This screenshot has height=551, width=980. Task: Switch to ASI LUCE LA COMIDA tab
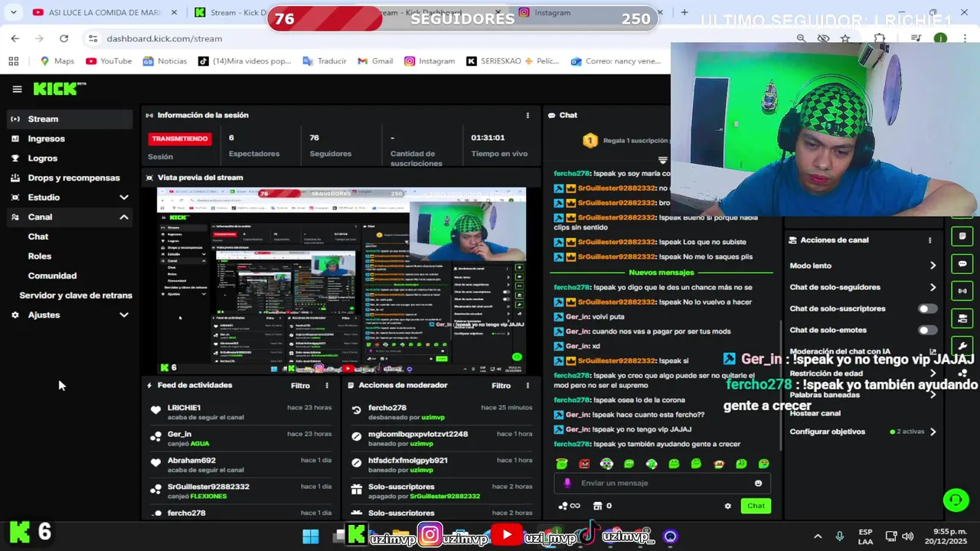[105, 12]
